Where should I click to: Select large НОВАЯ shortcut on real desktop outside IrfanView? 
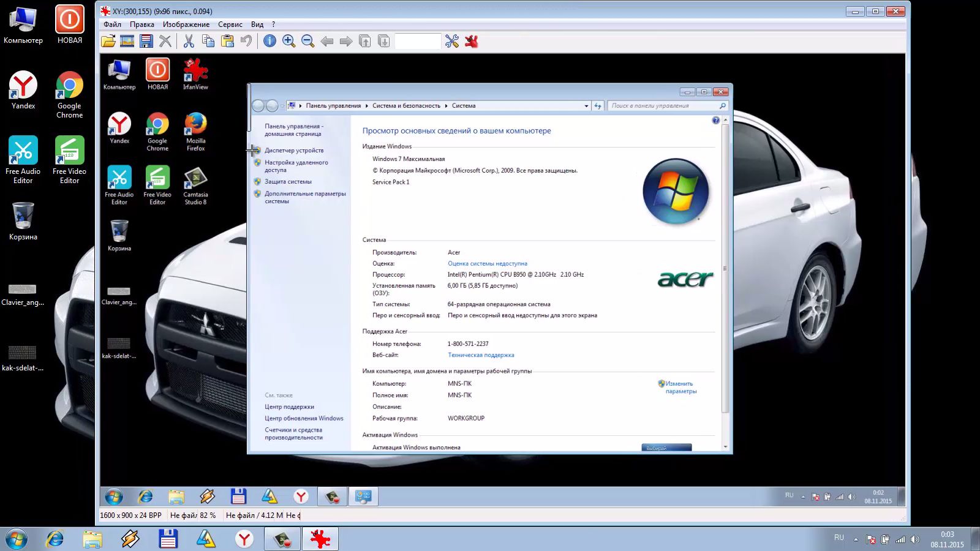[70, 26]
